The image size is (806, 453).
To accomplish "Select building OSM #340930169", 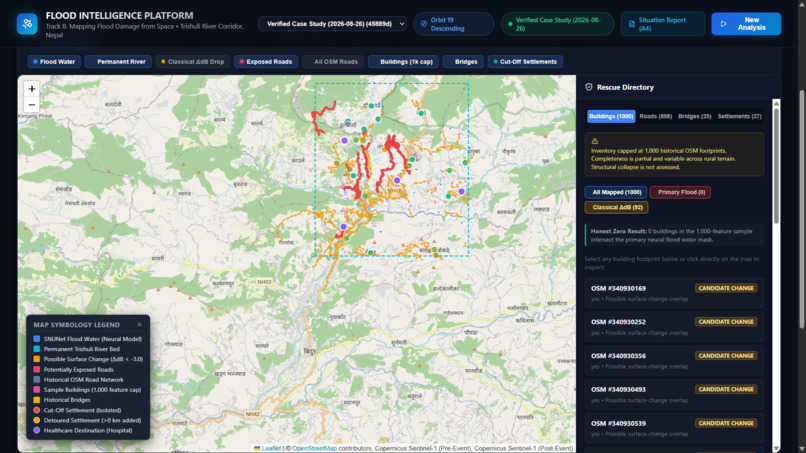I will click(x=674, y=293).
